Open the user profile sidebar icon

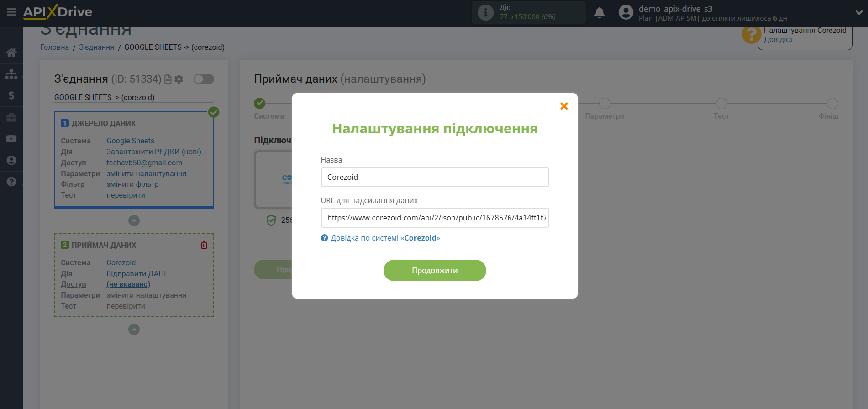11,160
